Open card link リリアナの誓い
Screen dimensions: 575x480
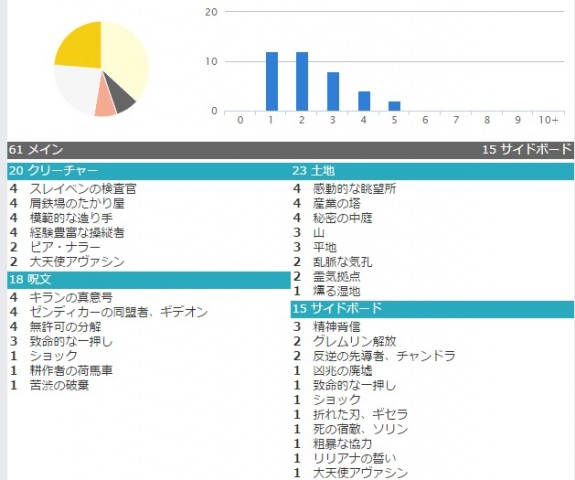[354, 458]
